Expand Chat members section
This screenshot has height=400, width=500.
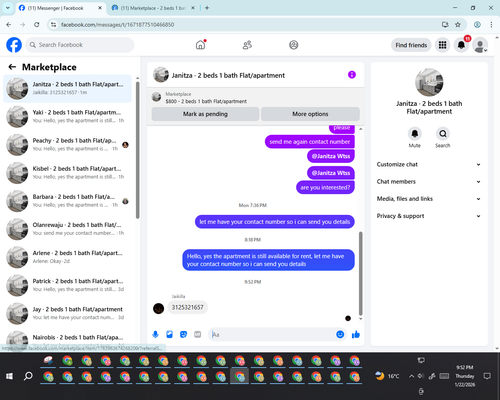click(429, 182)
